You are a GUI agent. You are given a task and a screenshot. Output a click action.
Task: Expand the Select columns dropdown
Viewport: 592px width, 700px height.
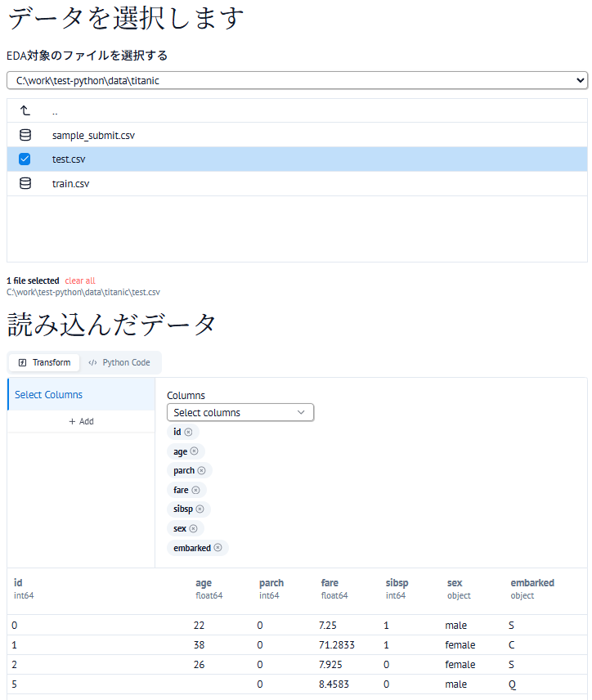tap(240, 412)
